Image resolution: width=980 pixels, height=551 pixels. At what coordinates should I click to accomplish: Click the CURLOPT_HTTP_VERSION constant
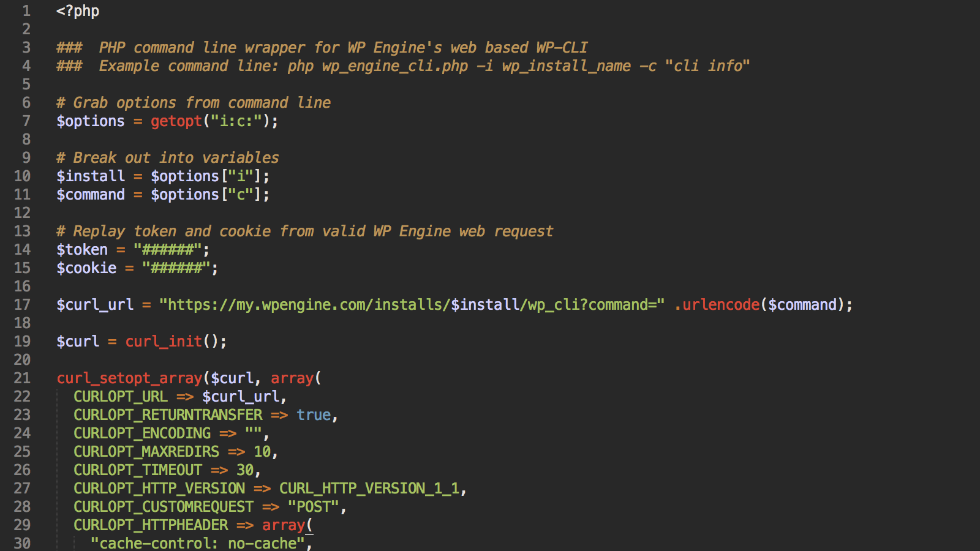tap(159, 489)
